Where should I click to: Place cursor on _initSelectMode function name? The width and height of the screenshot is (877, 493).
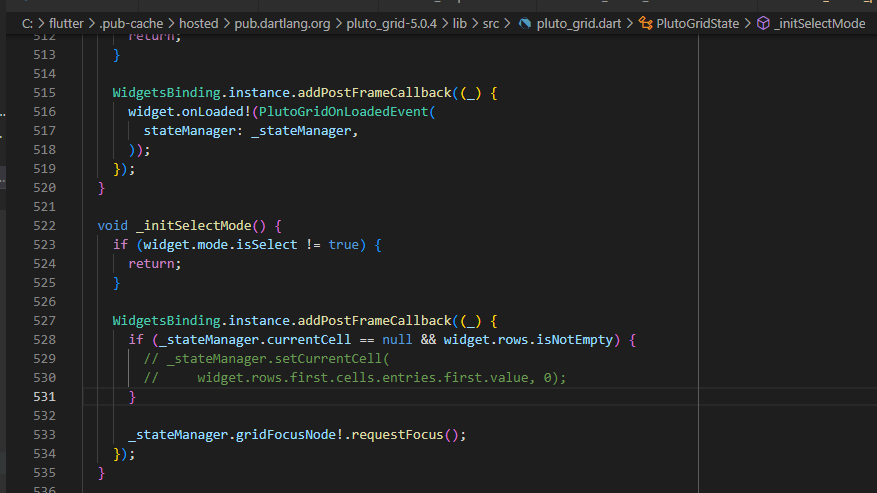(x=194, y=226)
